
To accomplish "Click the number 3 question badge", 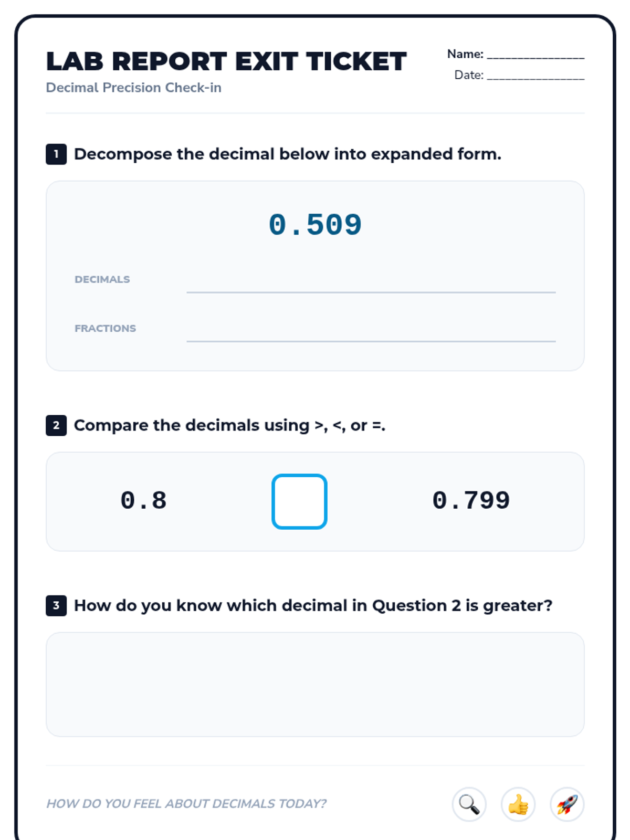I will [56, 605].
